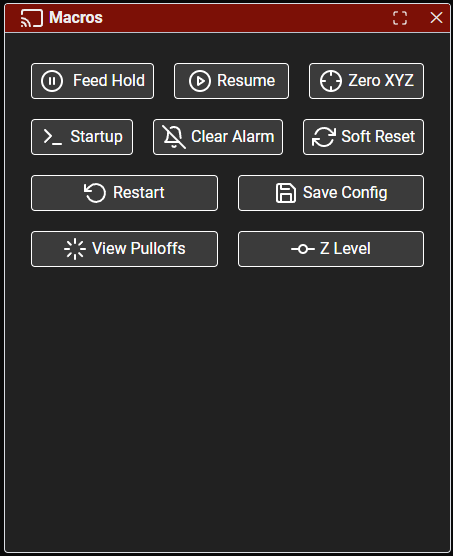The width and height of the screenshot is (453, 556).
Task: Open the View Pulloffs macro
Action: point(124,249)
